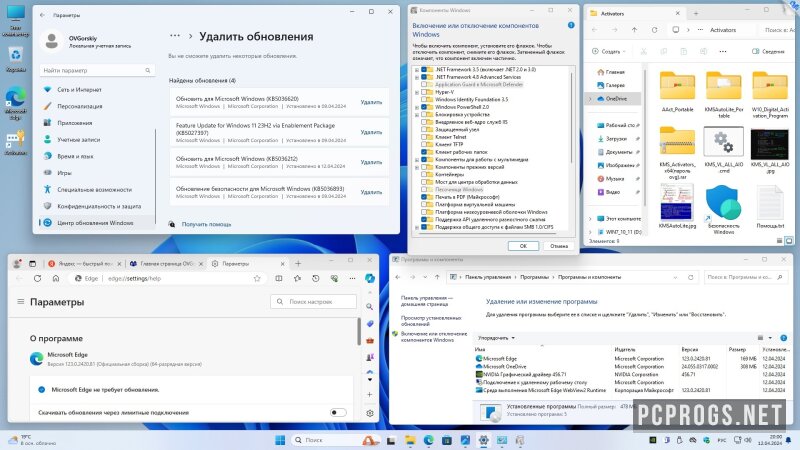This screenshot has height=450, width=800.
Task: Click the Найти параметр search field
Action: point(97,70)
